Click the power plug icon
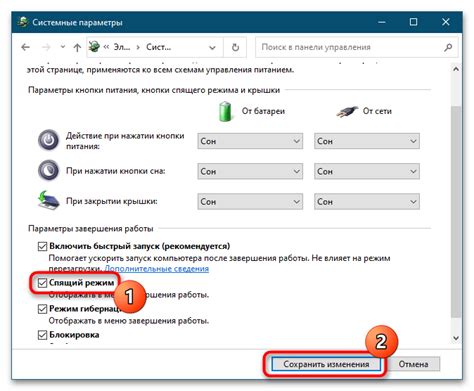 (x=347, y=112)
